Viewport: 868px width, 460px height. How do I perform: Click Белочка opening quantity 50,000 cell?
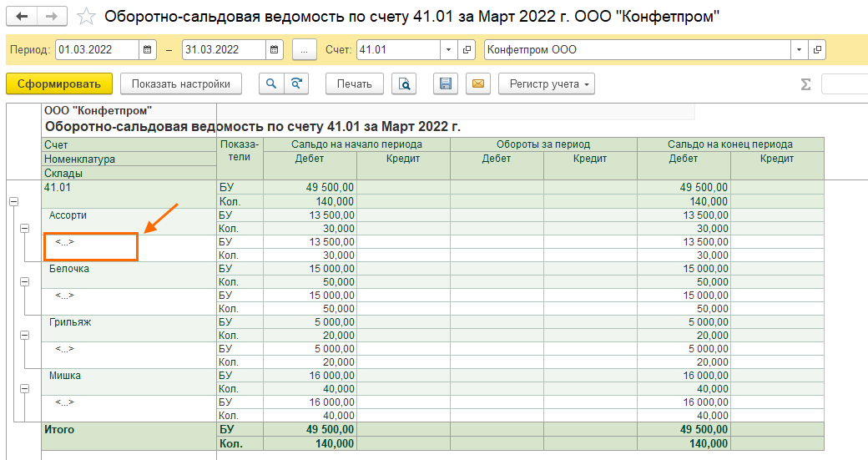click(x=310, y=281)
